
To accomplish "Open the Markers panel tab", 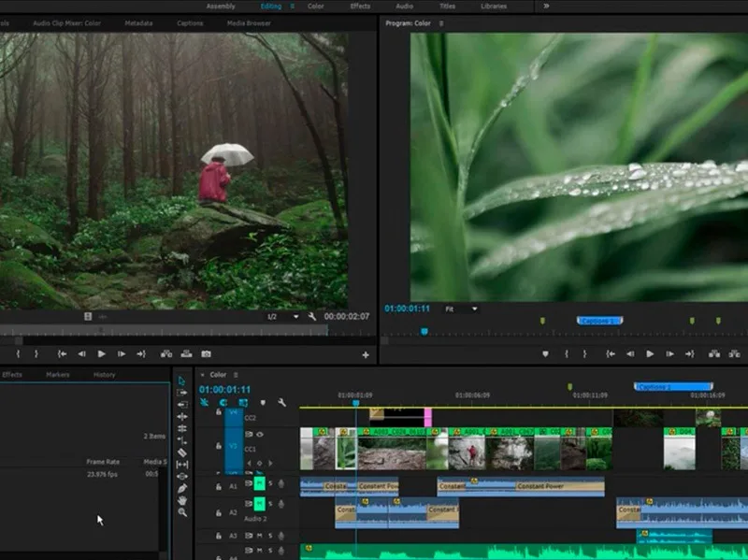I will 58,375.
